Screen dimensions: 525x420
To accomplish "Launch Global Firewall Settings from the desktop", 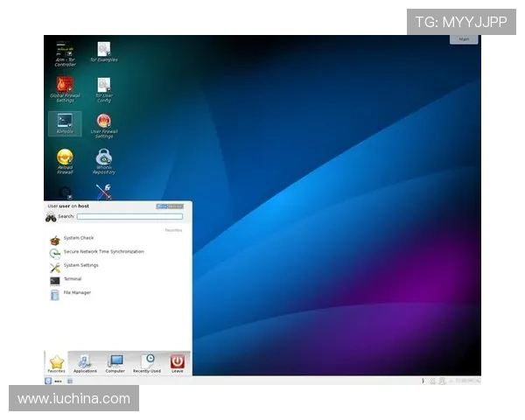I will point(65,86).
